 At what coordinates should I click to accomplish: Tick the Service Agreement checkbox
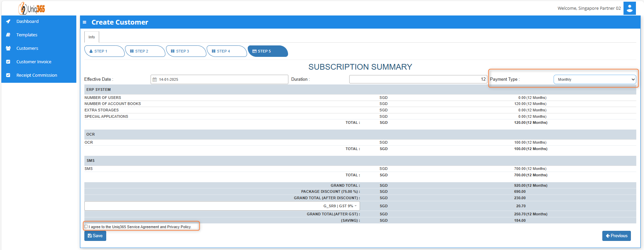coord(86,226)
